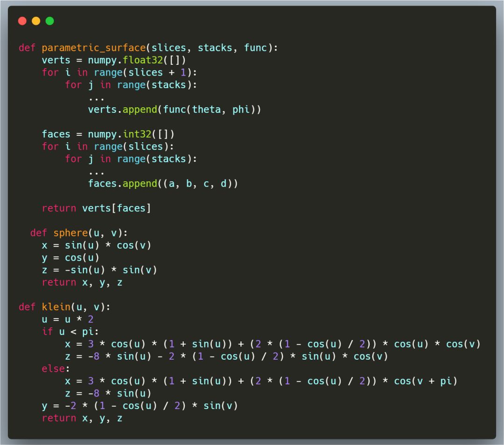Click the final 'return x, y, z' in klein
Viewport: 504px width, 445px height.
pyautogui.click(x=82, y=418)
